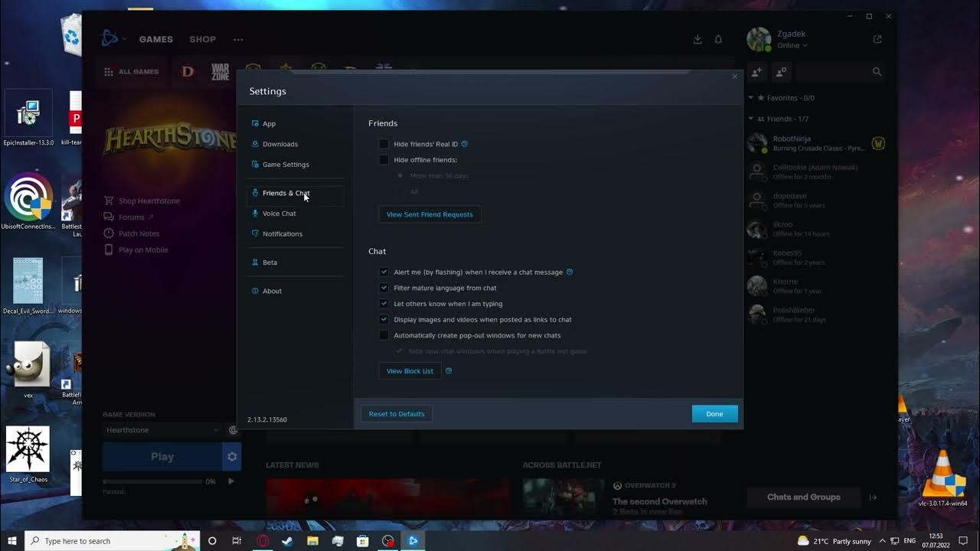Click the Done button
Image resolution: width=980 pixels, height=551 pixels.
coord(714,414)
